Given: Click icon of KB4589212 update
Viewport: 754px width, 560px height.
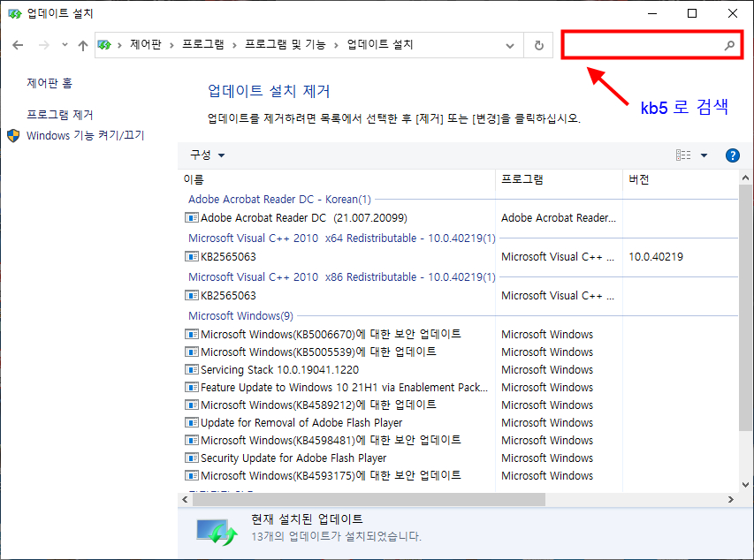Looking at the screenshot, I should [x=192, y=405].
